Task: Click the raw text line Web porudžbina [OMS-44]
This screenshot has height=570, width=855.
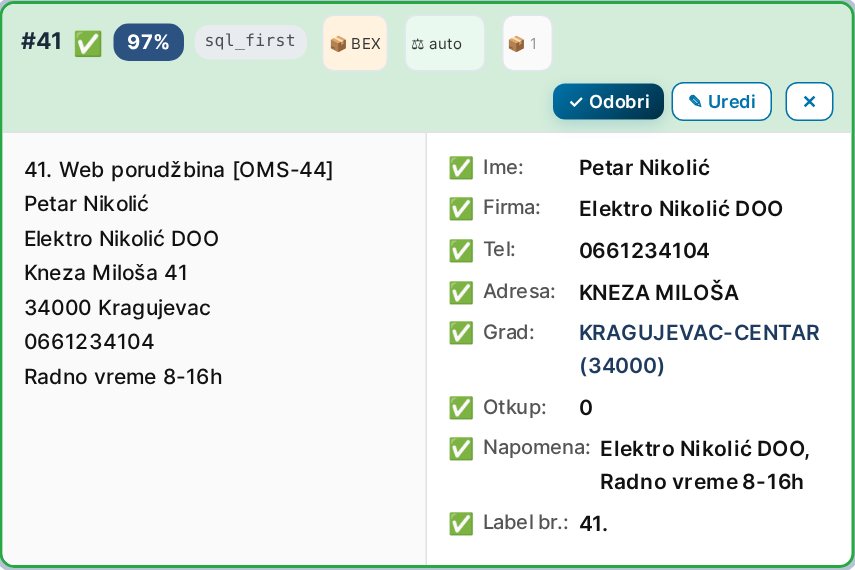Action: pyautogui.click(x=178, y=170)
